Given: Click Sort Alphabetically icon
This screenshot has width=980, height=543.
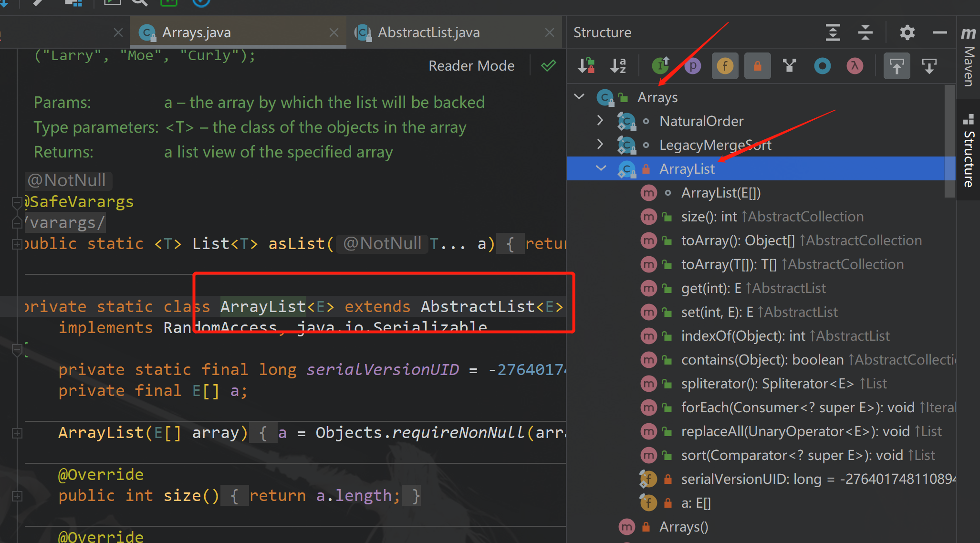Looking at the screenshot, I should coord(618,65).
